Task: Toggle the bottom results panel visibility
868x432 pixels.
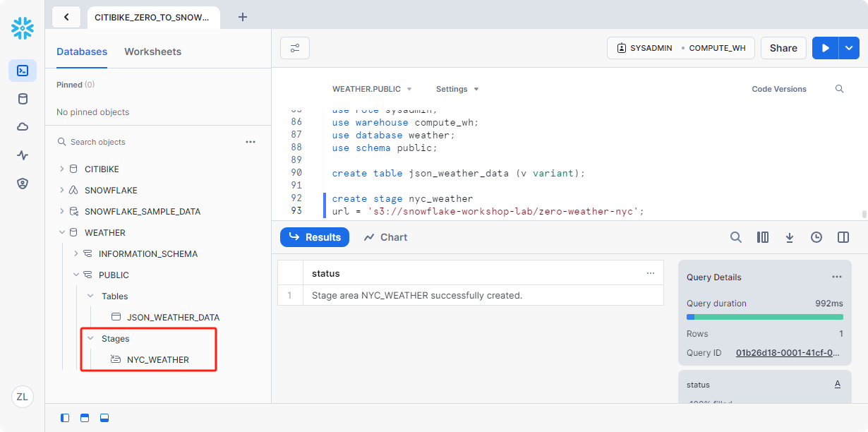Action: point(104,418)
